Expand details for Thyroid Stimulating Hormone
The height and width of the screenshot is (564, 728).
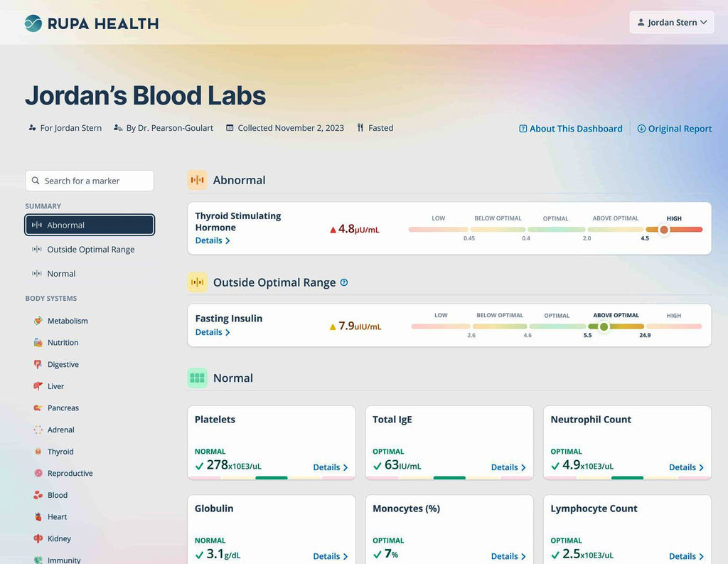click(x=211, y=240)
